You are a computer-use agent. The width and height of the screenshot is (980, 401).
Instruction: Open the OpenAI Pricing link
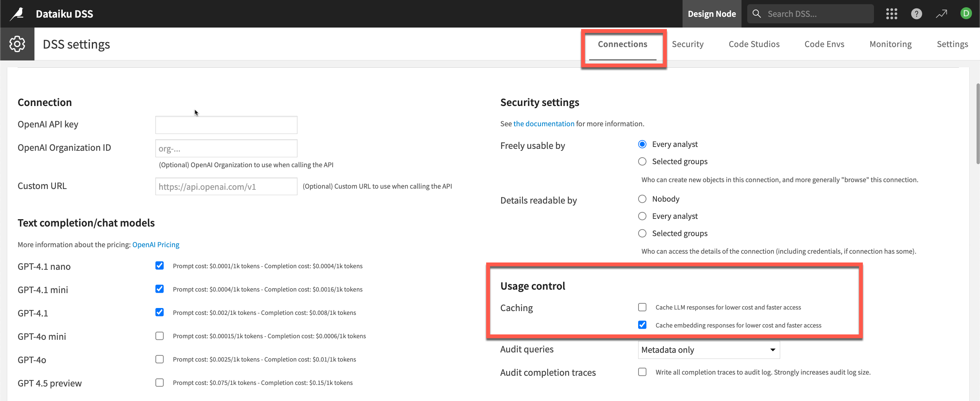coord(156,244)
